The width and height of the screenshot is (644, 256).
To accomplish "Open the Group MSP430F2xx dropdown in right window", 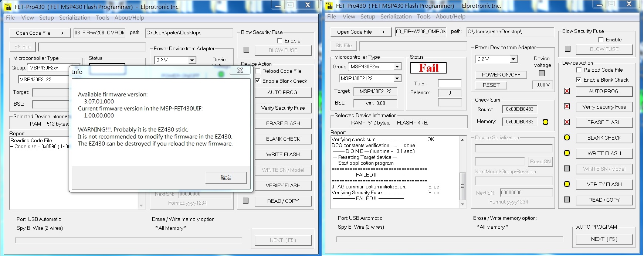I will point(397,67).
